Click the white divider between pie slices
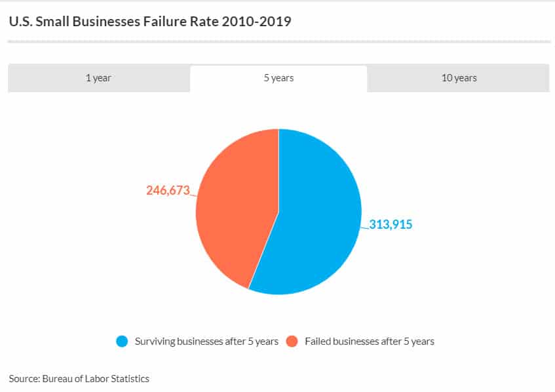Screen dimensions: 555x392 click(x=278, y=170)
